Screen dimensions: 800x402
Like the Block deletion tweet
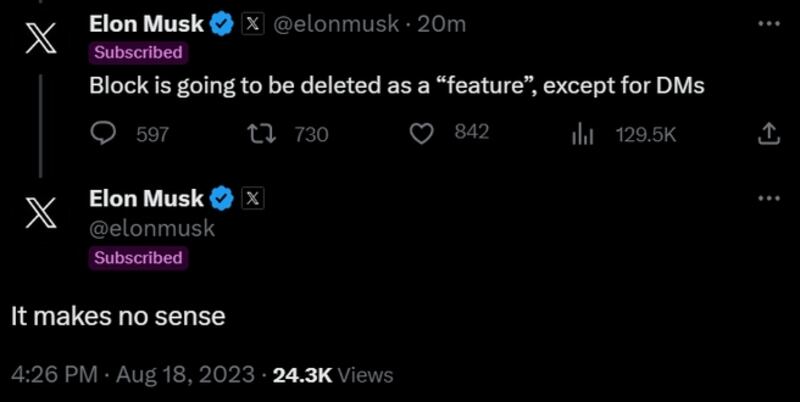click(x=421, y=134)
